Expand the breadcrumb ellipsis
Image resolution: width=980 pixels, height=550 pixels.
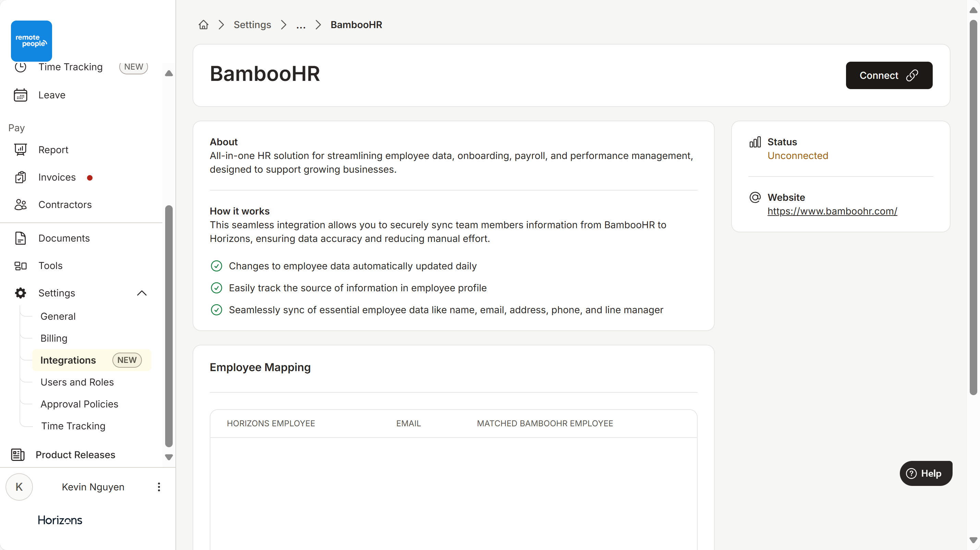click(301, 25)
